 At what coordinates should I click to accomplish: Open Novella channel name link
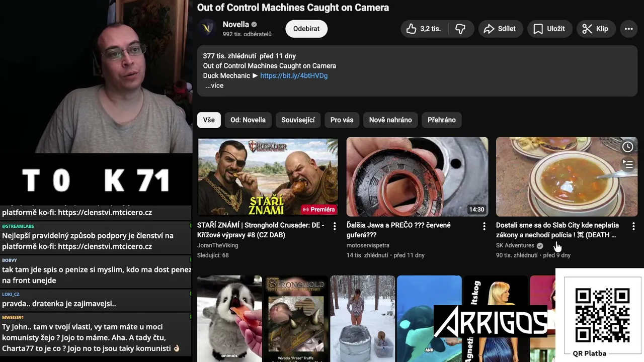[x=236, y=24]
